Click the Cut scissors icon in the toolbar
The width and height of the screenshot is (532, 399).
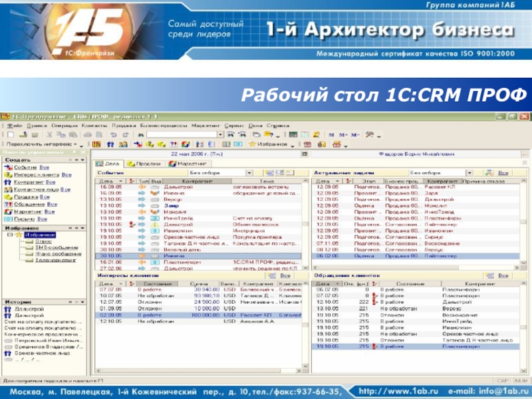49,135
